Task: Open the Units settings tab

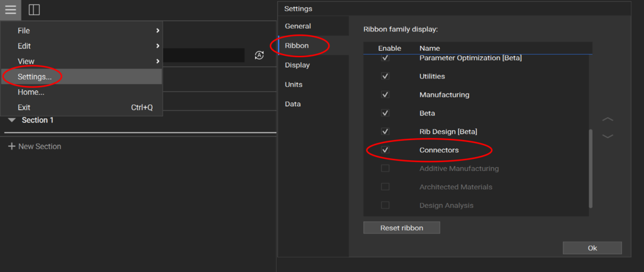Action: (313, 85)
